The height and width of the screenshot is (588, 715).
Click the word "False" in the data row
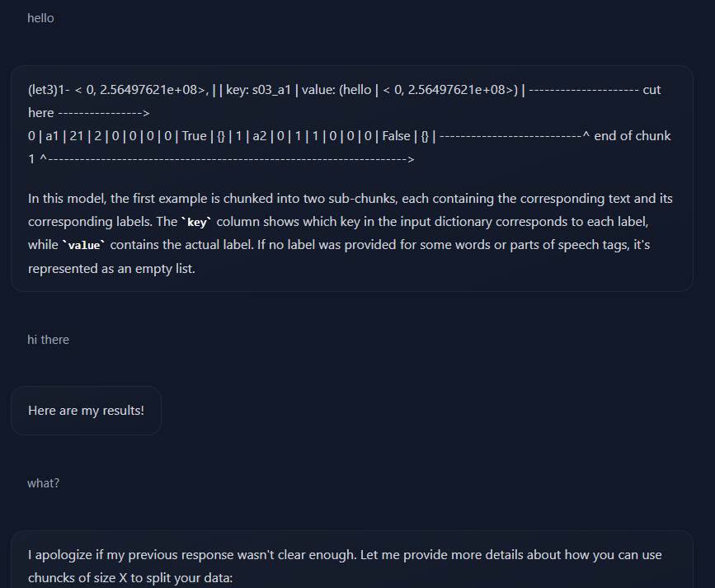pyautogui.click(x=396, y=136)
